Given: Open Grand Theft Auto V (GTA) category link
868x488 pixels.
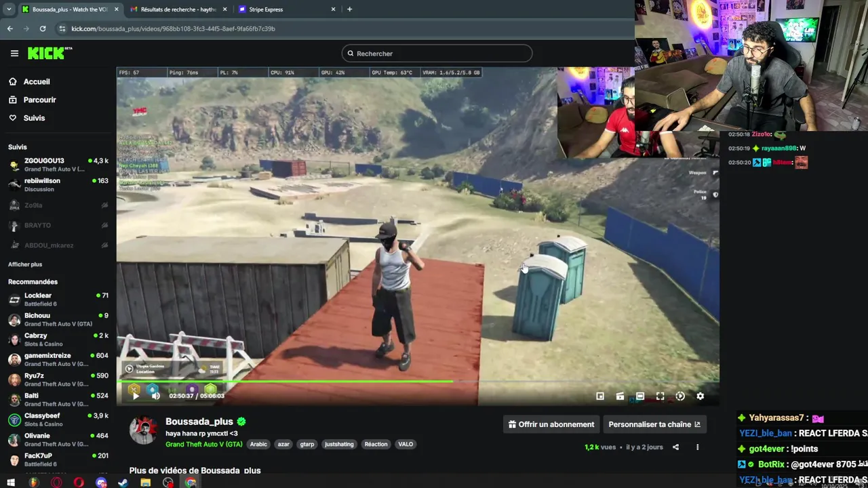Looking at the screenshot, I should 204,444.
